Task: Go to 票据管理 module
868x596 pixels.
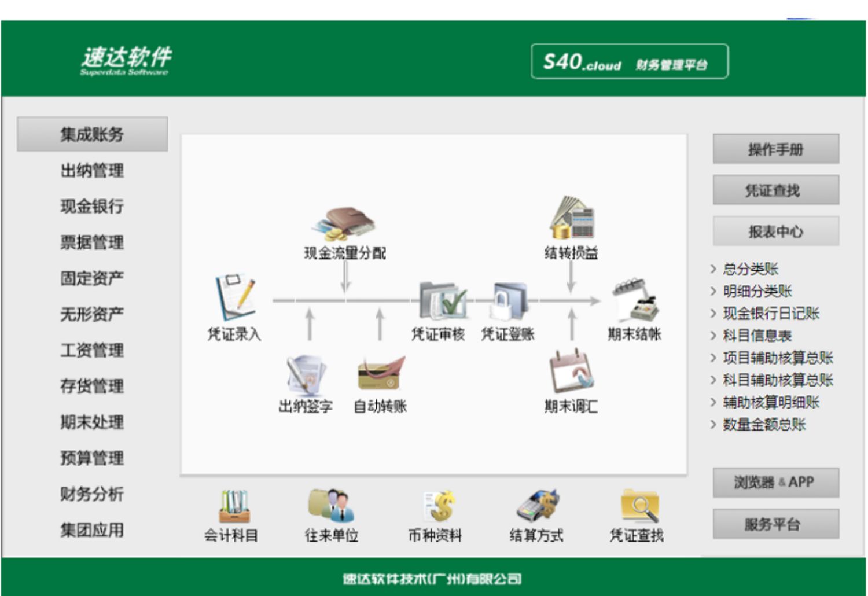Action: [x=92, y=242]
